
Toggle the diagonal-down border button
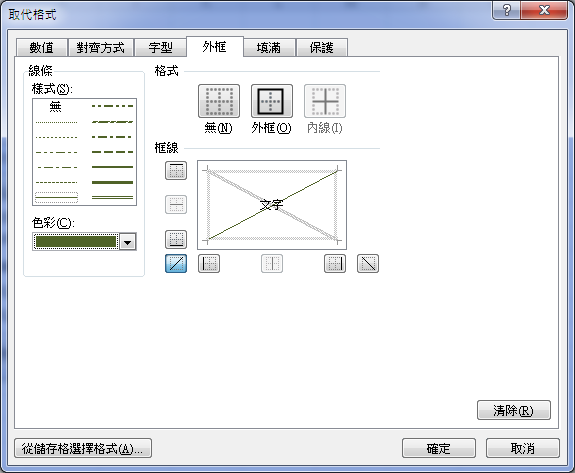coord(368,264)
